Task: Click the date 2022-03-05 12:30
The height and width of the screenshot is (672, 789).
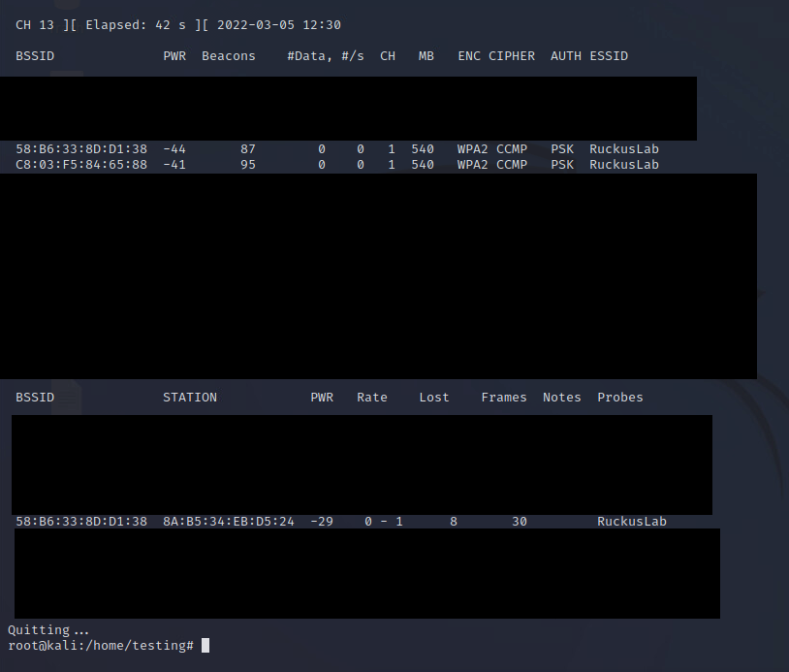Action: (279, 24)
